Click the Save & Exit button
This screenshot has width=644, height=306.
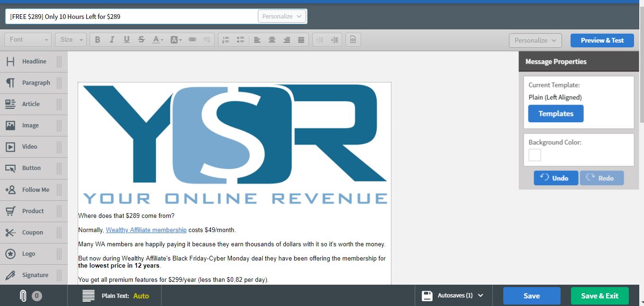[x=599, y=296]
